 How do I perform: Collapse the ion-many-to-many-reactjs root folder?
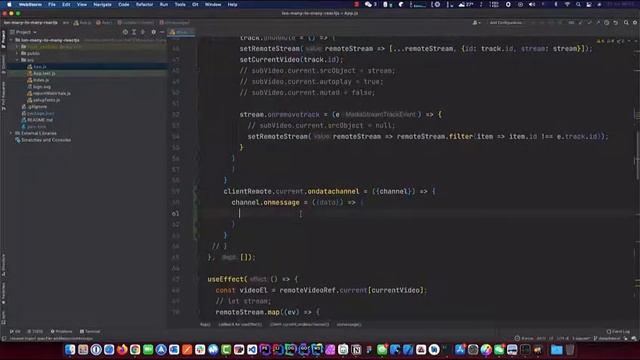[11, 40]
